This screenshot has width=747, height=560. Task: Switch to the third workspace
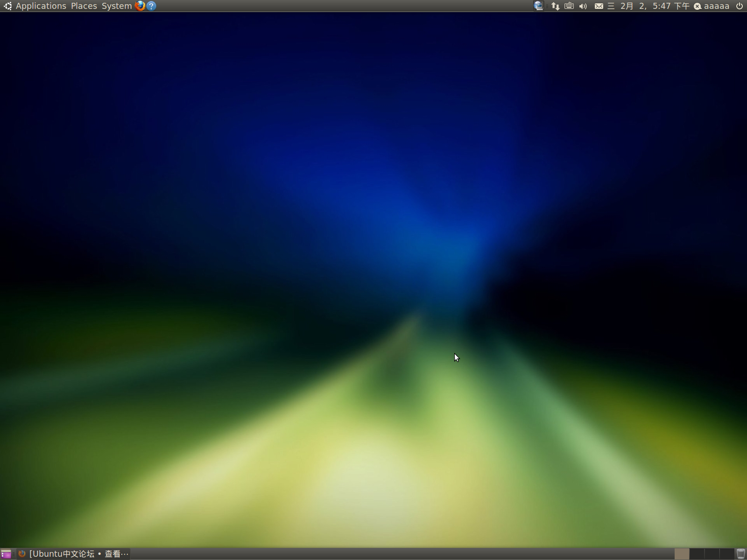(712, 554)
